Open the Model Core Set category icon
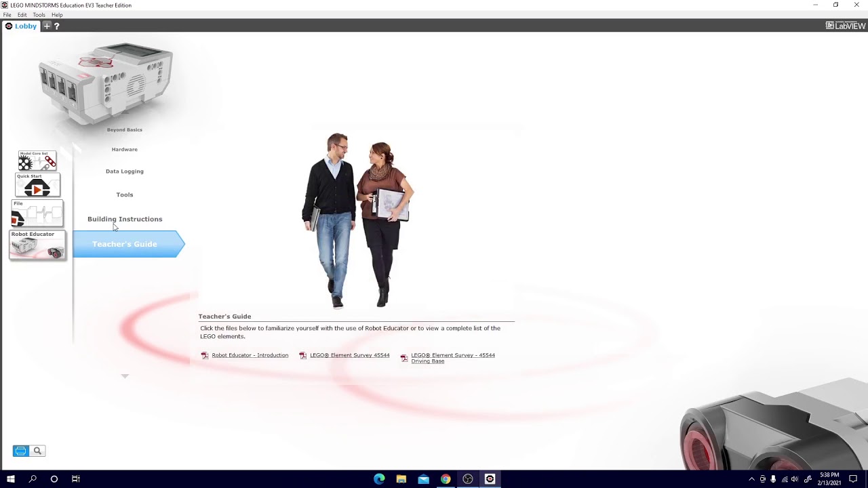Screen dimensions: 868x488 pyautogui.click(x=37, y=161)
